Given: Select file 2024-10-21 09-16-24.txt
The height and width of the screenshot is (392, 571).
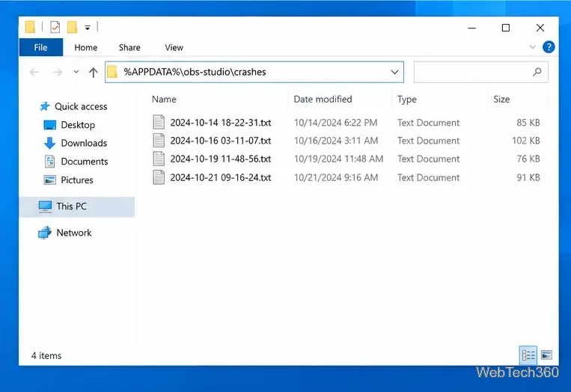Looking at the screenshot, I should pyautogui.click(x=221, y=177).
